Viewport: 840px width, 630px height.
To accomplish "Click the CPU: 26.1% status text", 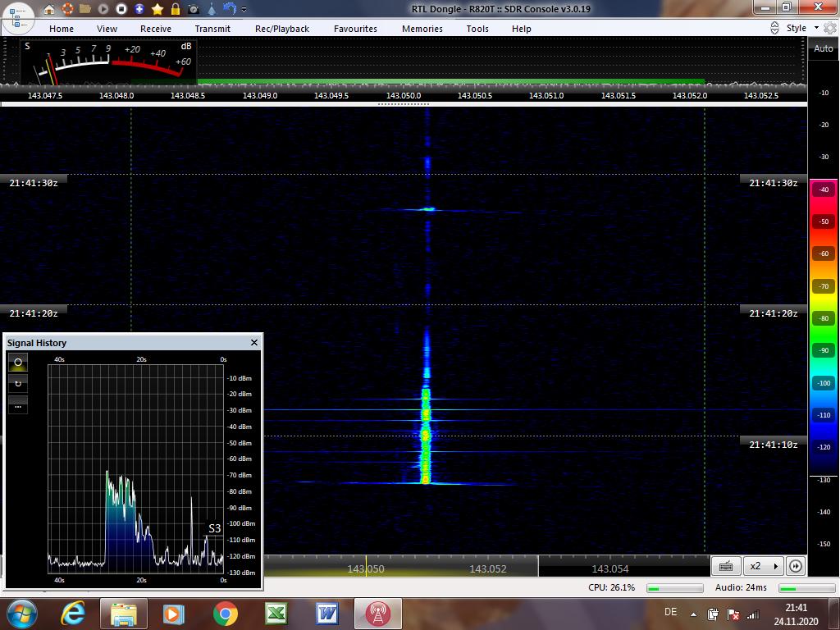I will click(611, 587).
